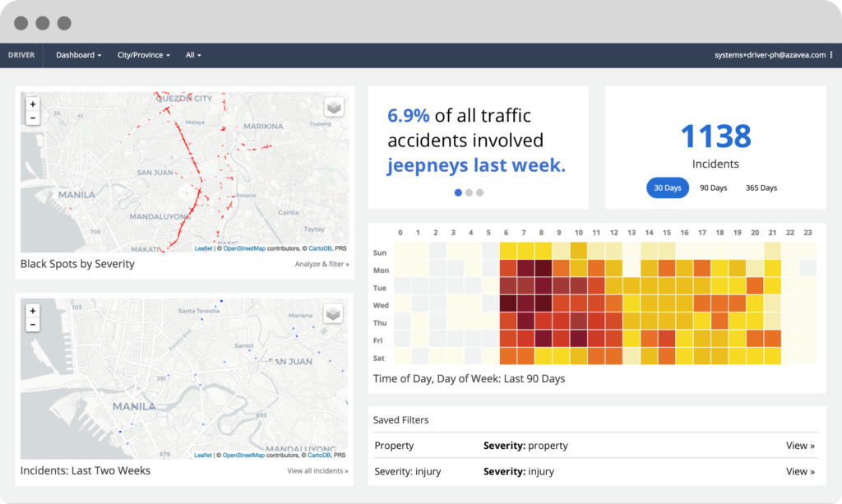The height and width of the screenshot is (504, 842).
Task: Keep the 30 Days period selected
Action: 668,187
